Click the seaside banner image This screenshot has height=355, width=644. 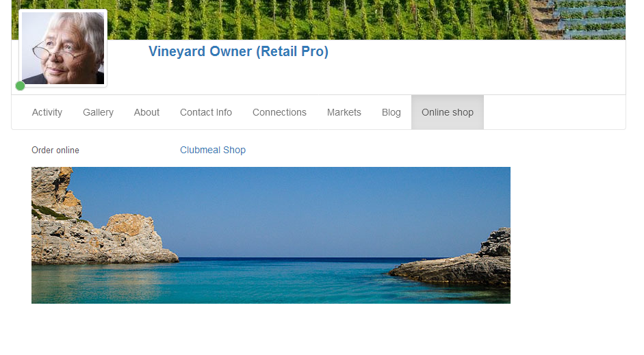(x=270, y=235)
